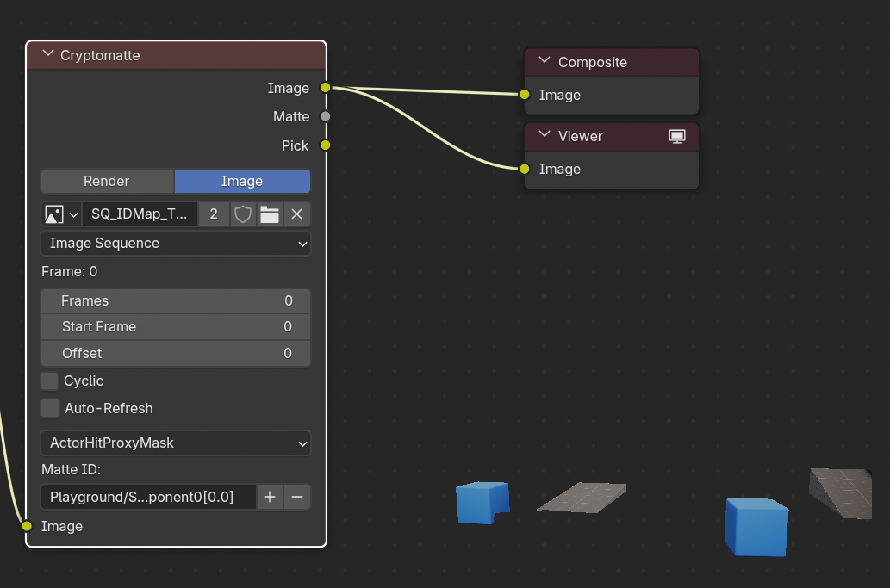This screenshot has height=588, width=890.
Task: Toggle the fake user shield icon
Action: [243, 214]
